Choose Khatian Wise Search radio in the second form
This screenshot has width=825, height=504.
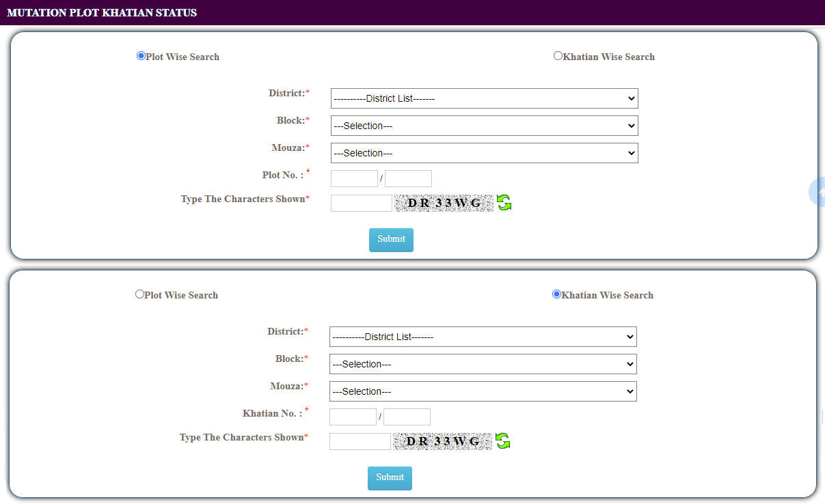point(556,295)
